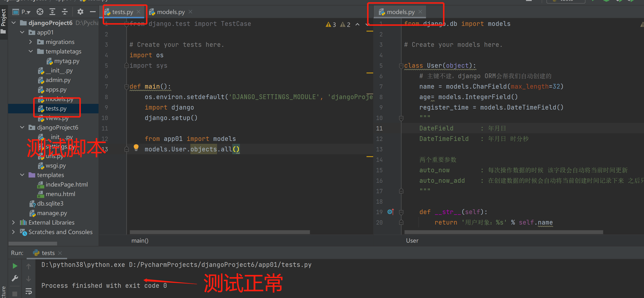Collapse the templates folder
This screenshot has width=644, height=298.
[22, 175]
